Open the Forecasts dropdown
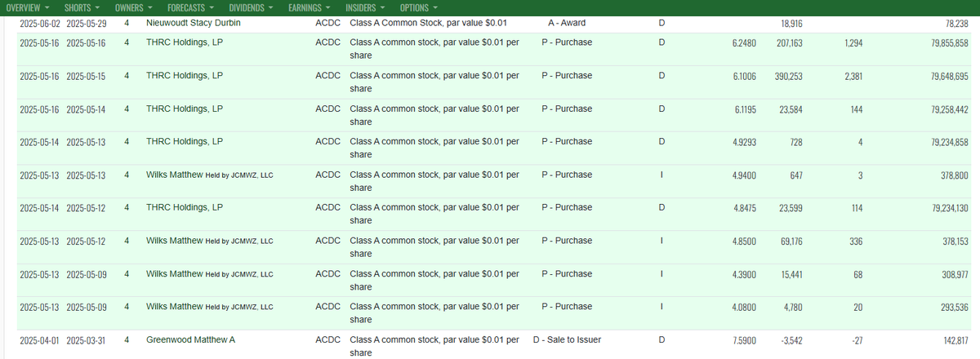 click(192, 7)
